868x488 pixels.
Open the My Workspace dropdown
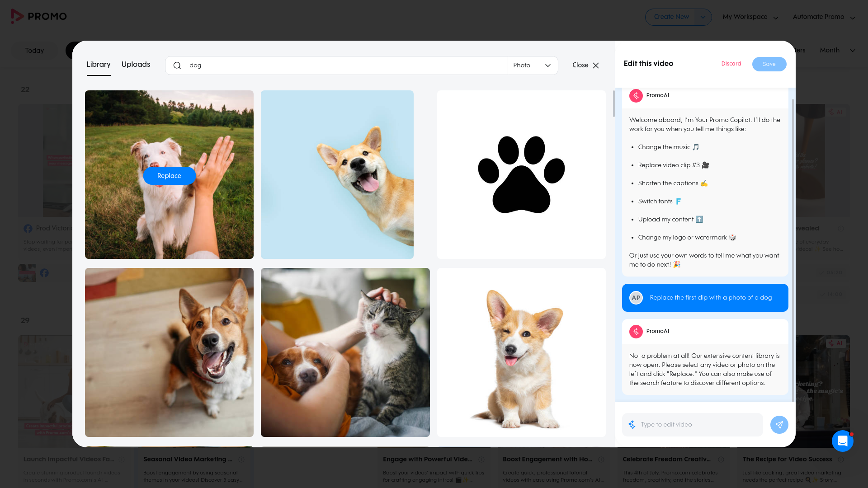click(750, 17)
